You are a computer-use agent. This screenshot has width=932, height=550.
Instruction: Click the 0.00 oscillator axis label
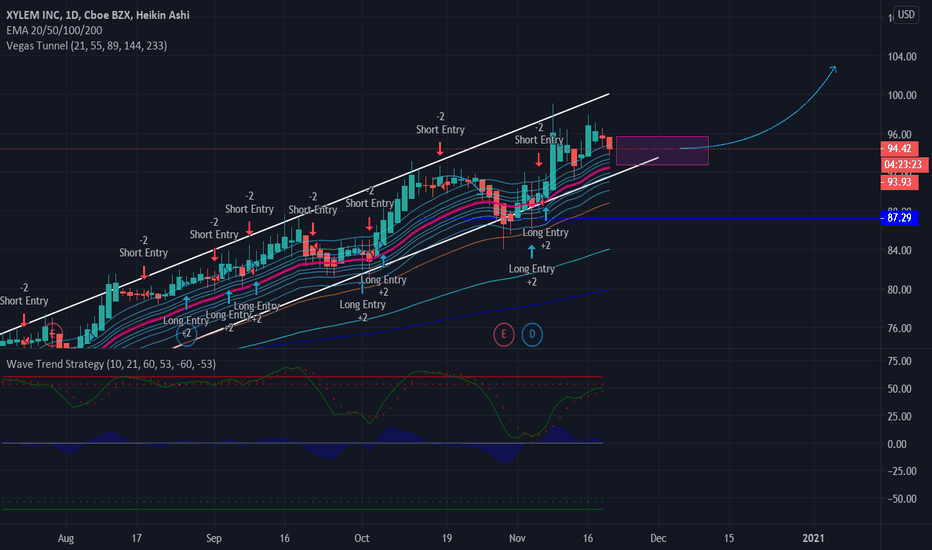click(x=897, y=444)
